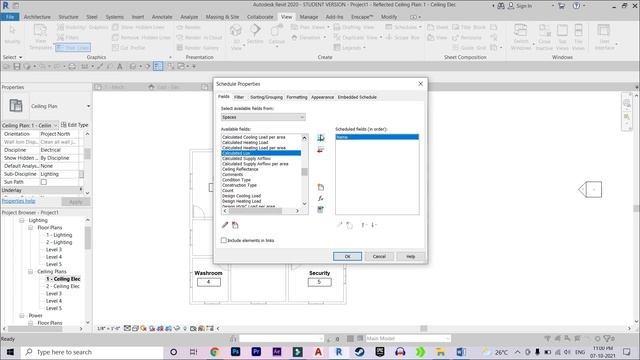Click the User Interface ribbon icon
This screenshot has width=640, height=360.
[604, 37]
